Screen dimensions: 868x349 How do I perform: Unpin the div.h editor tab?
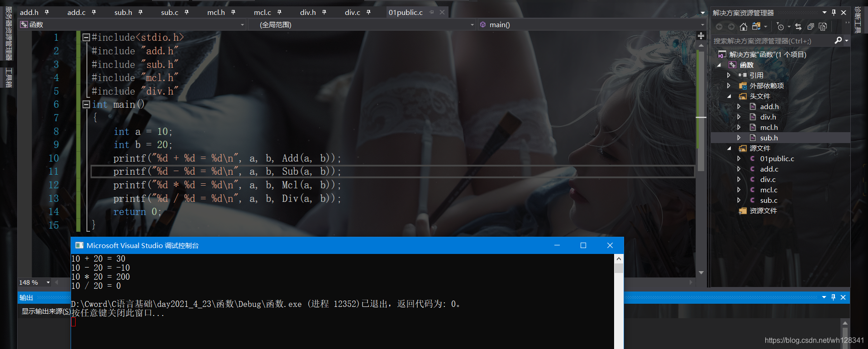click(324, 12)
